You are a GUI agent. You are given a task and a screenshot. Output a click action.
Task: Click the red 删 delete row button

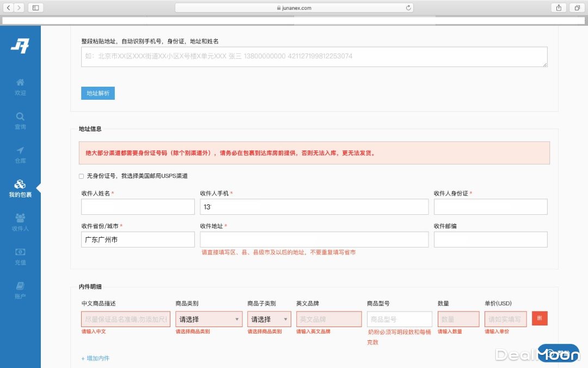click(x=540, y=318)
